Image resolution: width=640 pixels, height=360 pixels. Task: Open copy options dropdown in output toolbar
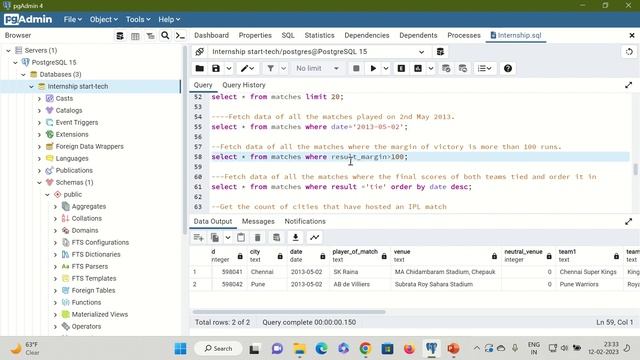pos(228,238)
